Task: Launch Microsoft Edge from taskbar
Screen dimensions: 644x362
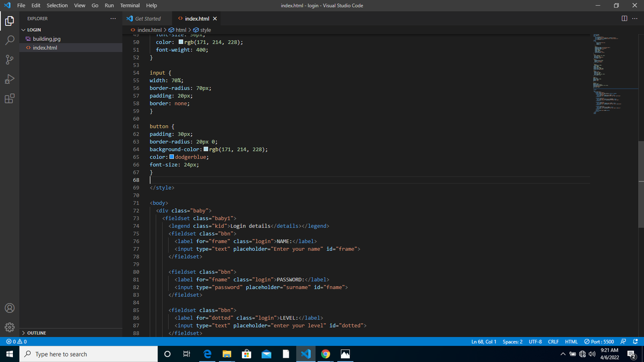Action: pos(207,354)
